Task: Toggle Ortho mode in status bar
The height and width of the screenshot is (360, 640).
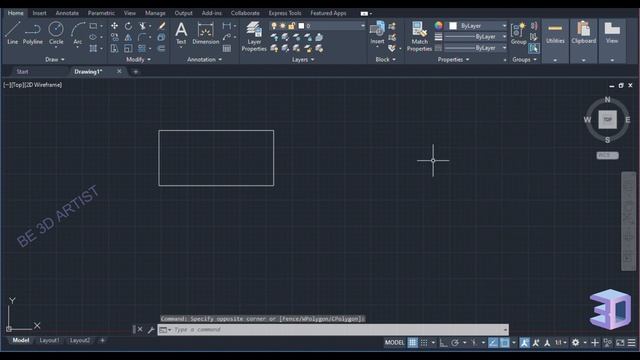Action: [443, 342]
